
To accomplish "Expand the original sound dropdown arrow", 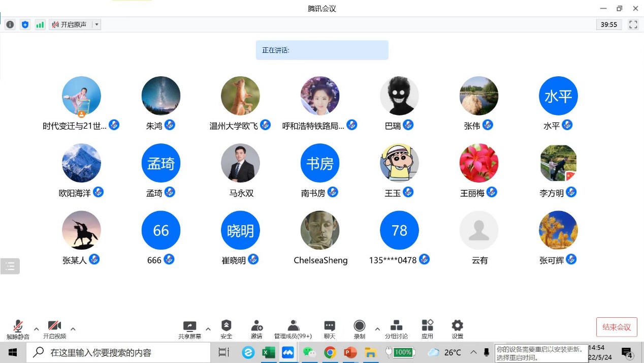I will [x=96, y=24].
